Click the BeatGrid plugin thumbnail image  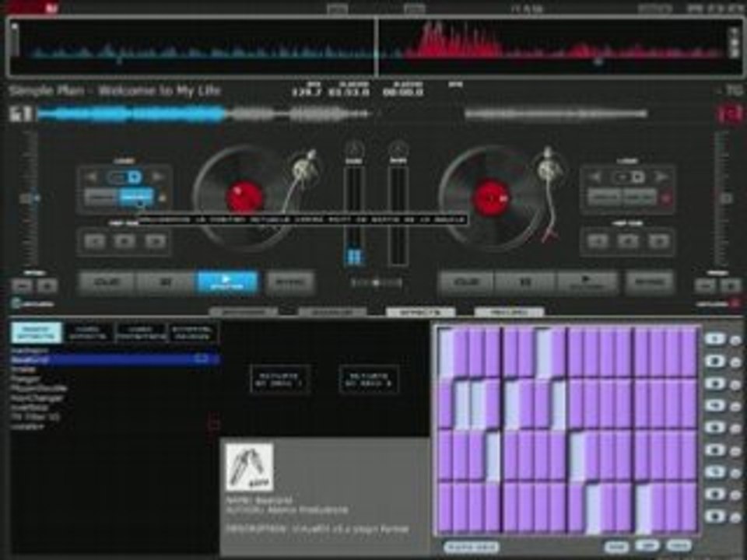coord(249,467)
